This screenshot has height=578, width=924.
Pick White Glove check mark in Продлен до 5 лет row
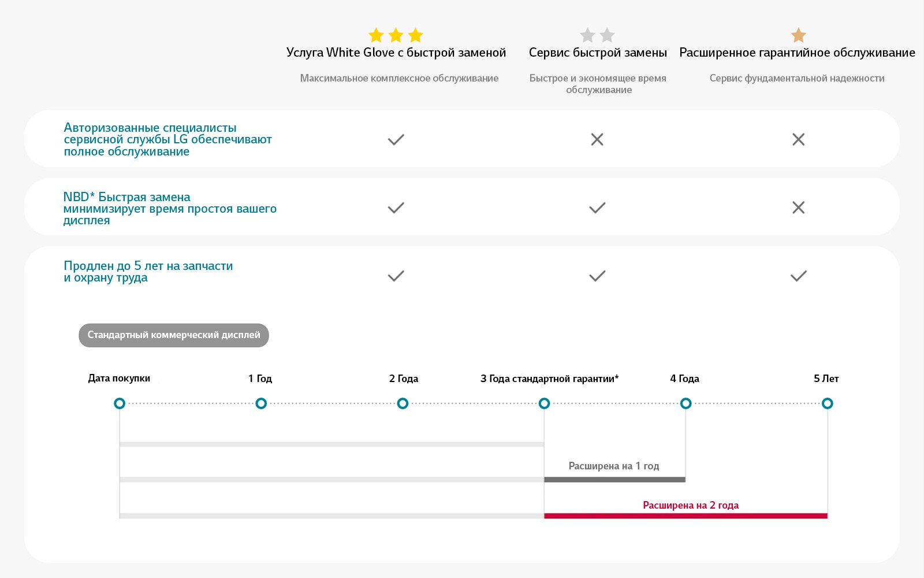[396, 276]
